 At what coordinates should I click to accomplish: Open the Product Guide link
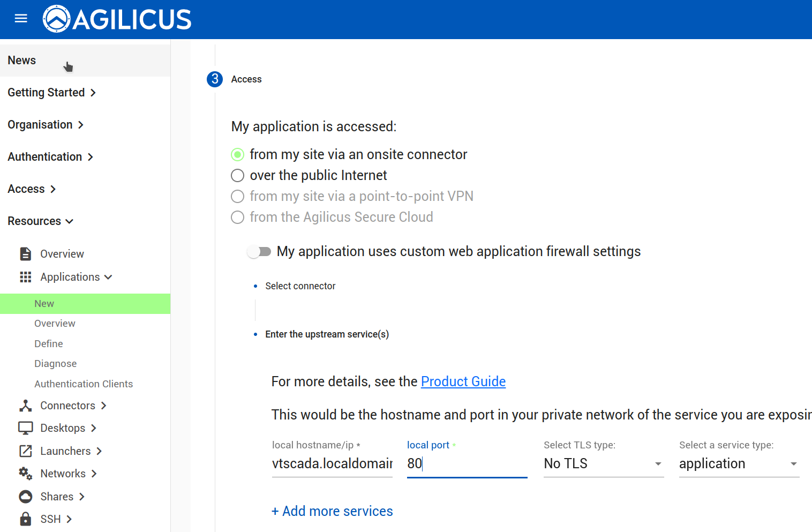463,381
